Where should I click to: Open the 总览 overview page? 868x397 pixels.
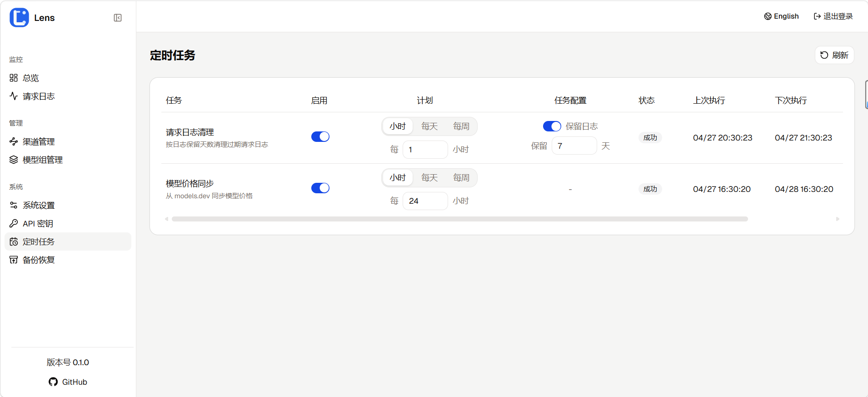[x=31, y=78]
